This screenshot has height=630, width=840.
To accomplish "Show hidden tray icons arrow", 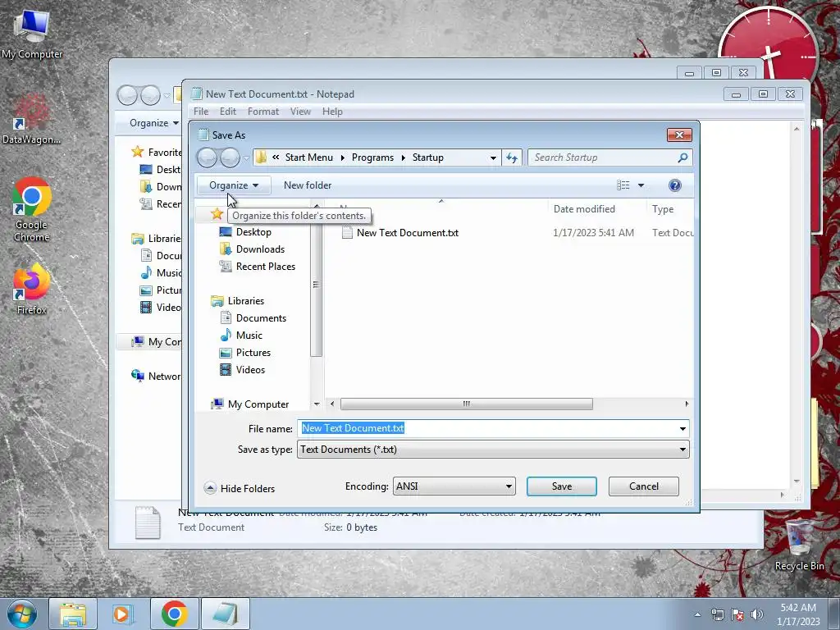I will pos(697,614).
